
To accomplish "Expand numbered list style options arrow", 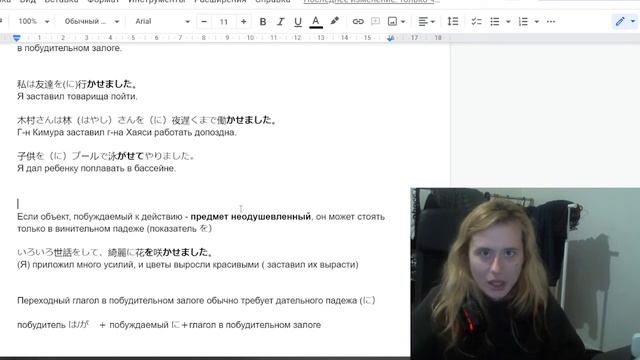I will pos(537,22).
